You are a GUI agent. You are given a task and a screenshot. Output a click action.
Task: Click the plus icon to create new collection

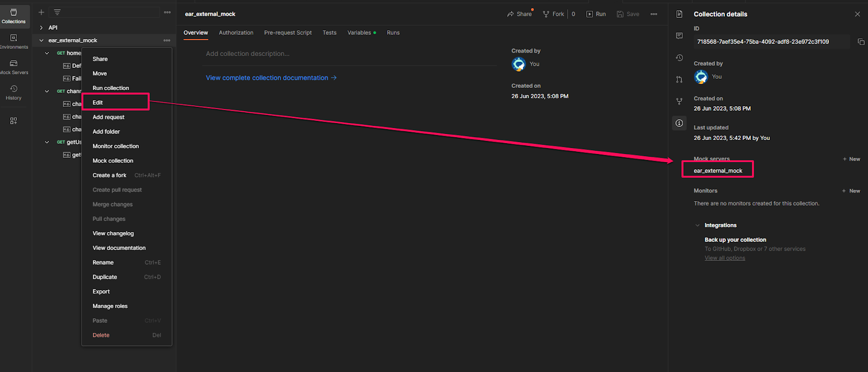click(41, 12)
